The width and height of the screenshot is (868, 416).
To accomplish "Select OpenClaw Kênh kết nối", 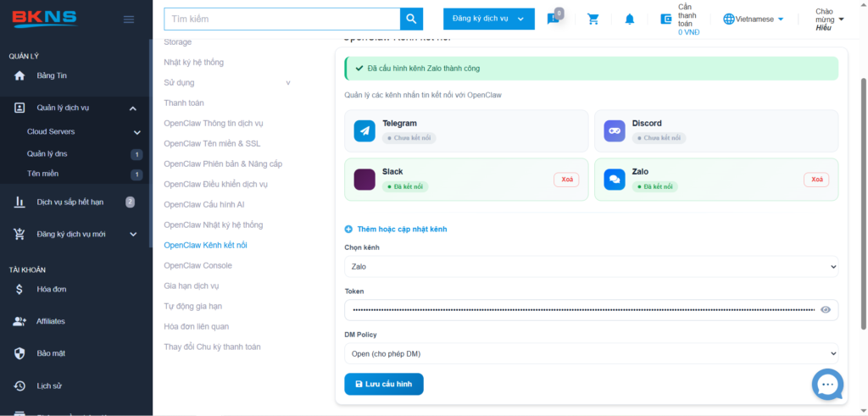I will (205, 245).
